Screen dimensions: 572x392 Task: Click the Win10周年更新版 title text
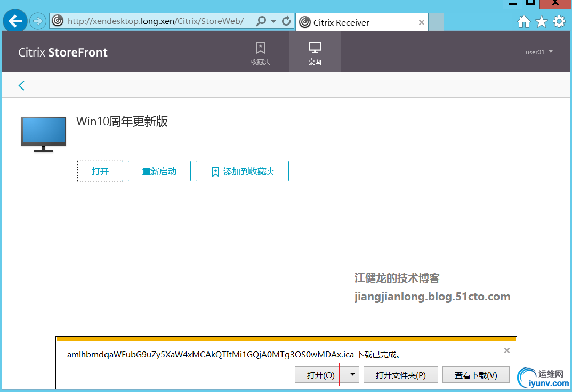tap(122, 121)
